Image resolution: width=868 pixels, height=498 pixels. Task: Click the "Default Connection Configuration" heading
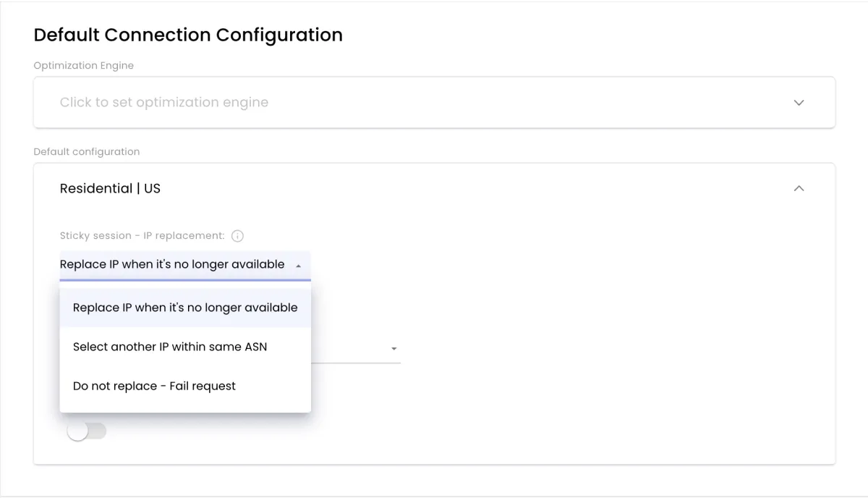pyautogui.click(x=188, y=35)
